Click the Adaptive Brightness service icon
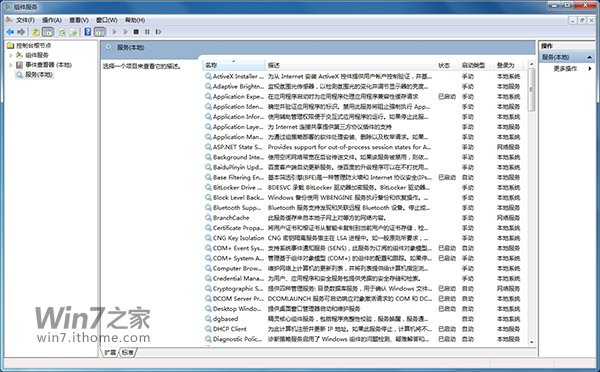The image size is (600, 372). pos(208,86)
